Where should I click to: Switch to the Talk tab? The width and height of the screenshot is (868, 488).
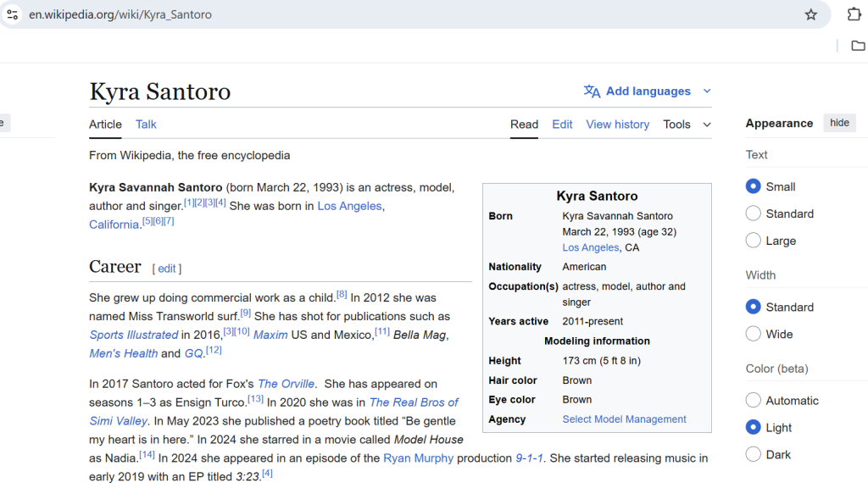[146, 125]
